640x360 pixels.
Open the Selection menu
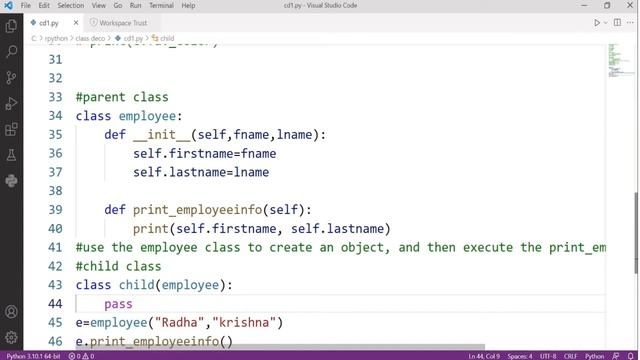[x=71, y=5]
